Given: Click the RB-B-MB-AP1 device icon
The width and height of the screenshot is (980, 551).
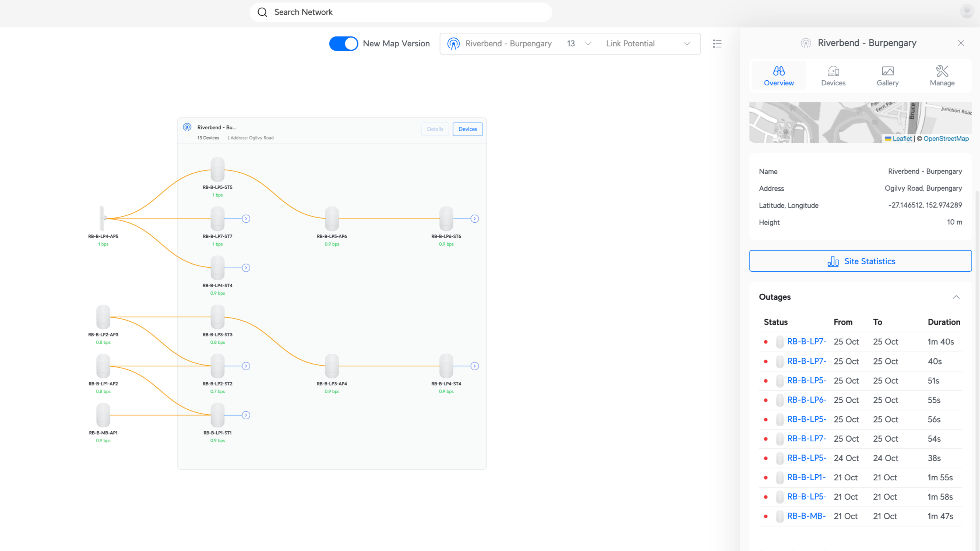Looking at the screenshot, I should 103,415.
